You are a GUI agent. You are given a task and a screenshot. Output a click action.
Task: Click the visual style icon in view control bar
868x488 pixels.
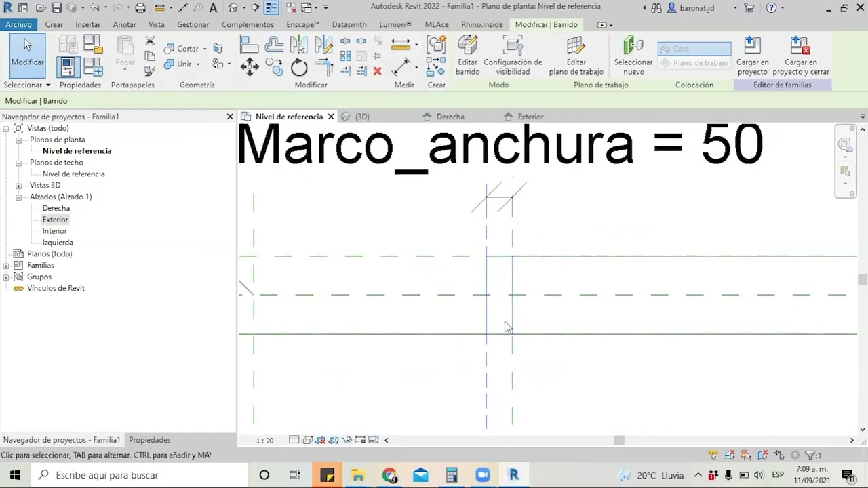[x=307, y=440]
